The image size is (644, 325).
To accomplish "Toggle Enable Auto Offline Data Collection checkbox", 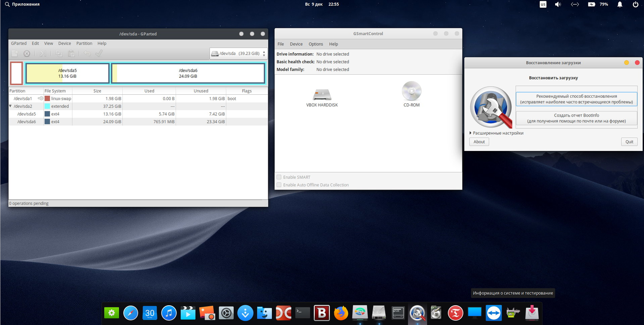I will pyautogui.click(x=279, y=185).
